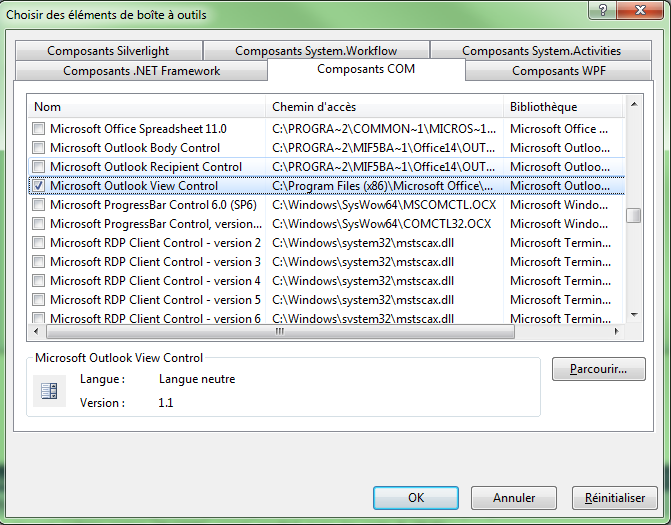671x525 pixels.
Task: Sort by Bibliothèque column header
Action: click(564, 107)
